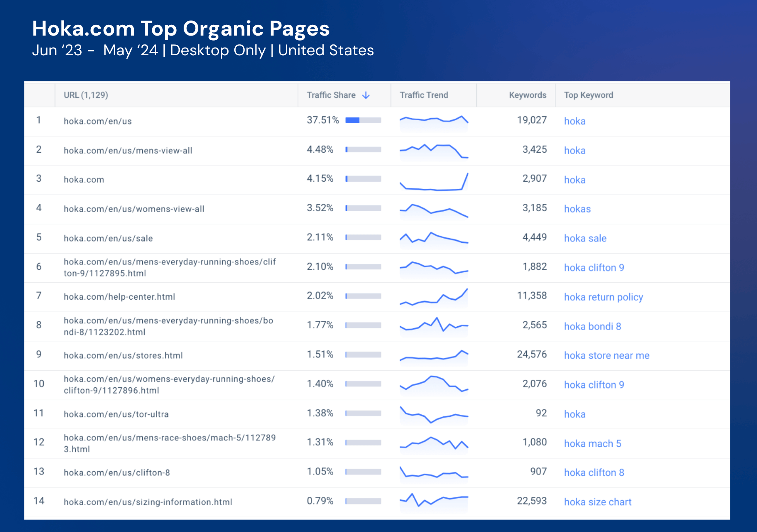Click the 22,593 keywords value
This screenshot has height=532, width=757.
(x=532, y=501)
